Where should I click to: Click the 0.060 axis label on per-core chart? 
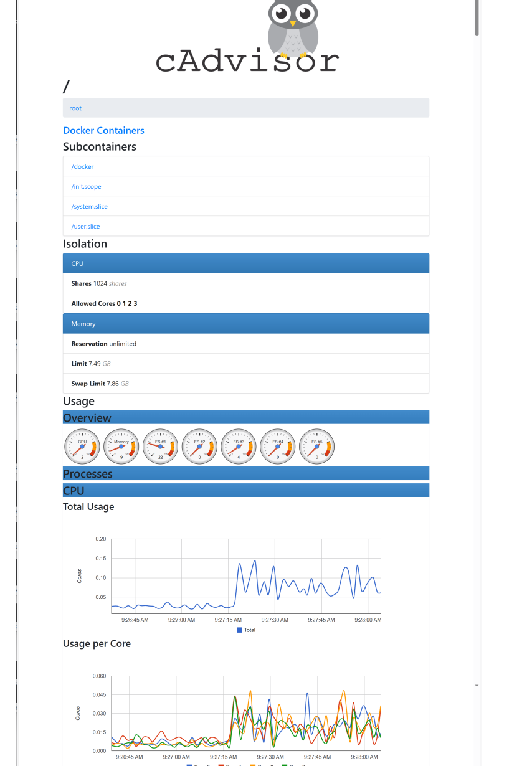[x=99, y=676]
